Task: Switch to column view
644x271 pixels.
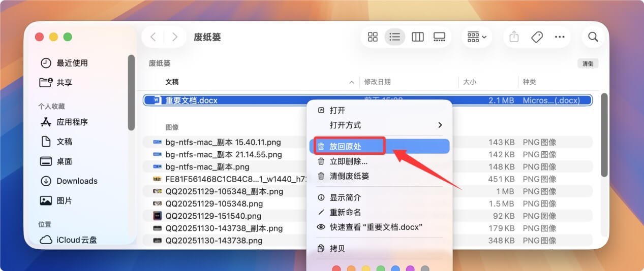Action: click(x=417, y=37)
